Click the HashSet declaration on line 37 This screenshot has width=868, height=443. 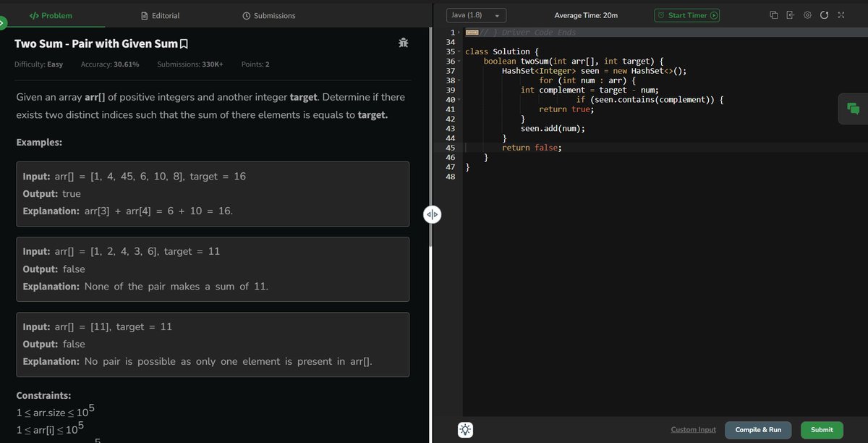click(594, 71)
